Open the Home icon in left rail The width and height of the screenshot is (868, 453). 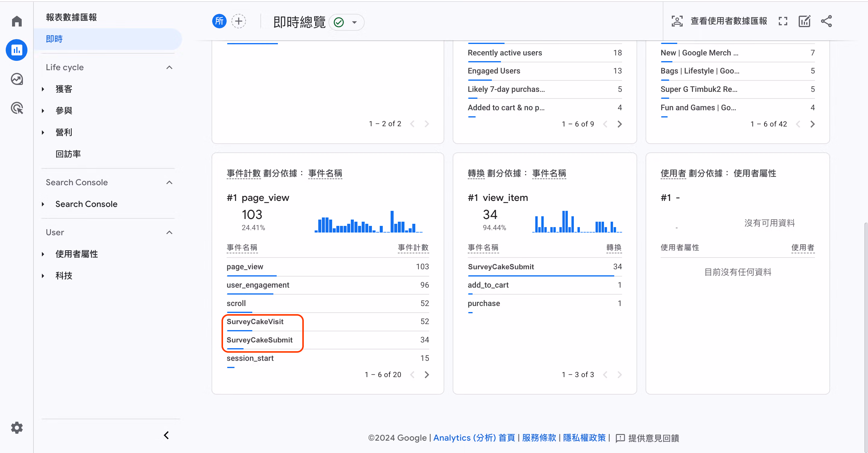tap(17, 21)
